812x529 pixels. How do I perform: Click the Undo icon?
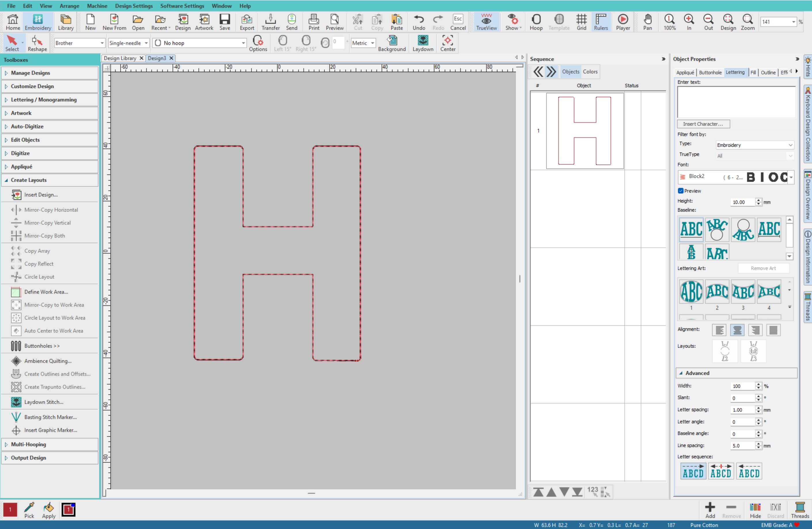(419, 22)
